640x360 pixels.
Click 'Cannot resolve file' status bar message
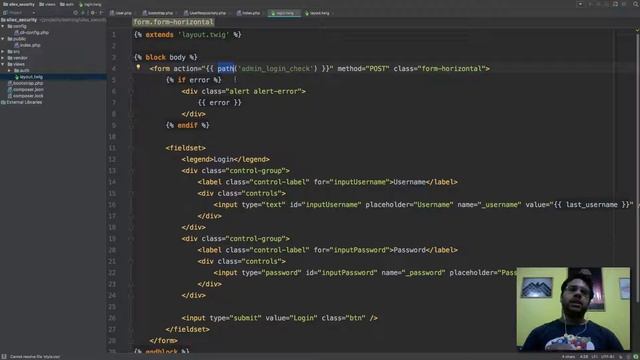coord(35,357)
